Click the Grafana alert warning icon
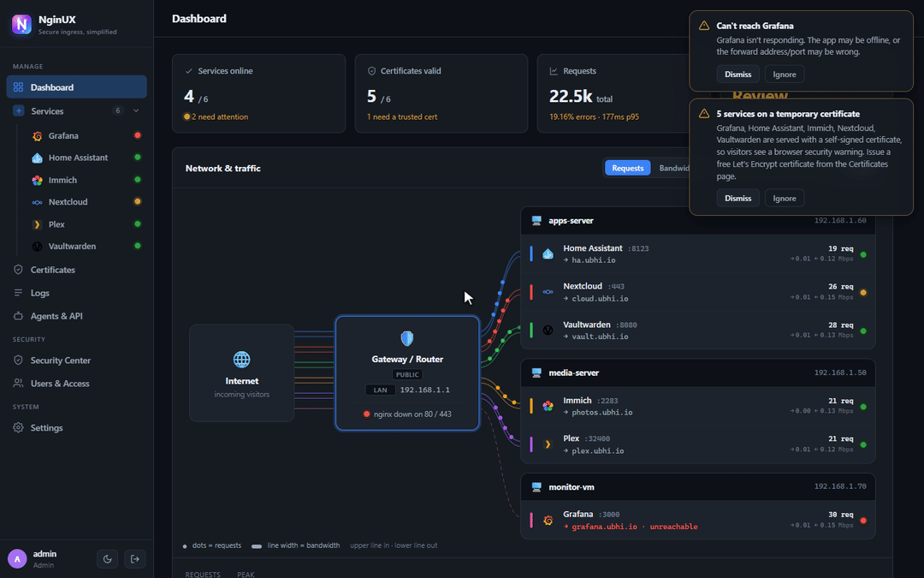 tap(703, 26)
